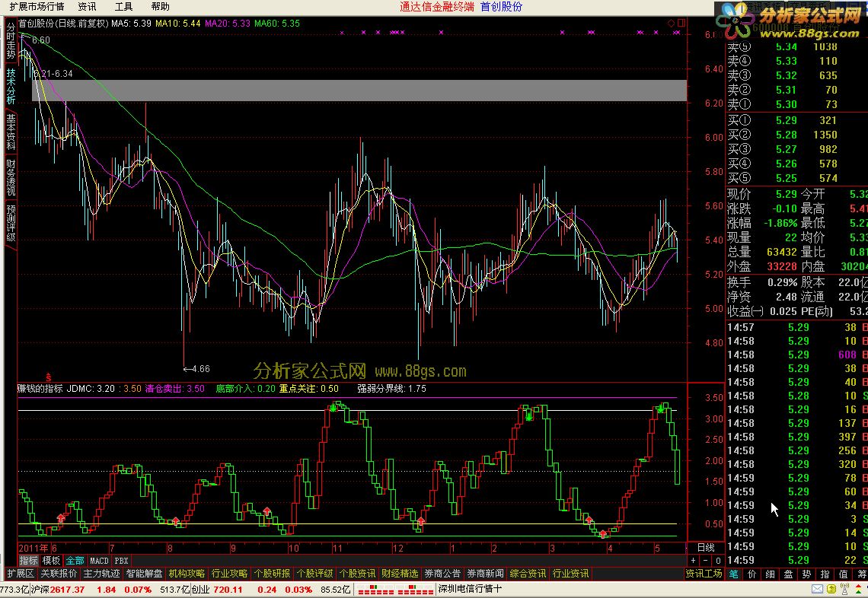Open the 综合资讯 tab
This screenshot has height=598, width=868.
point(528,574)
